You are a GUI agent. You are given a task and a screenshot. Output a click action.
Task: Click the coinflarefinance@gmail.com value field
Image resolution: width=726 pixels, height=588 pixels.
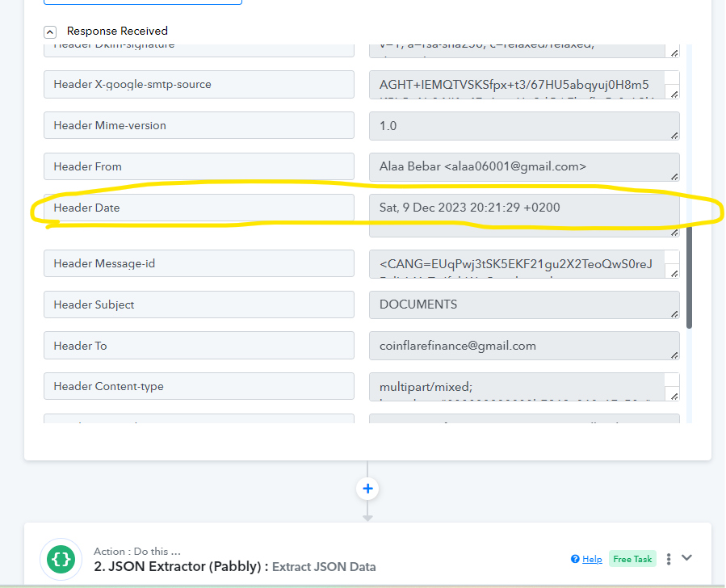point(524,346)
